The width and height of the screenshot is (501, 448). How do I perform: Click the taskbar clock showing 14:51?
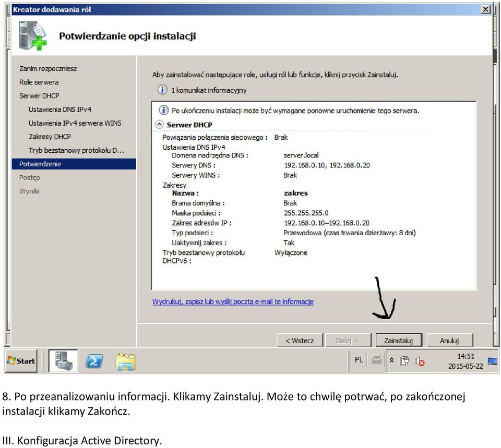tap(466, 361)
